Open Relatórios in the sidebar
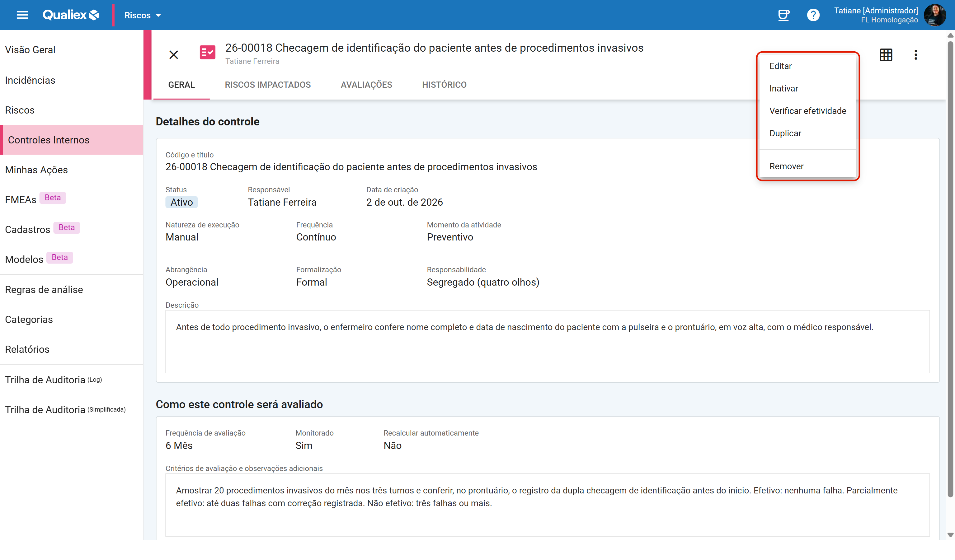The width and height of the screenshot is (955, 560). tap(72, 349)
